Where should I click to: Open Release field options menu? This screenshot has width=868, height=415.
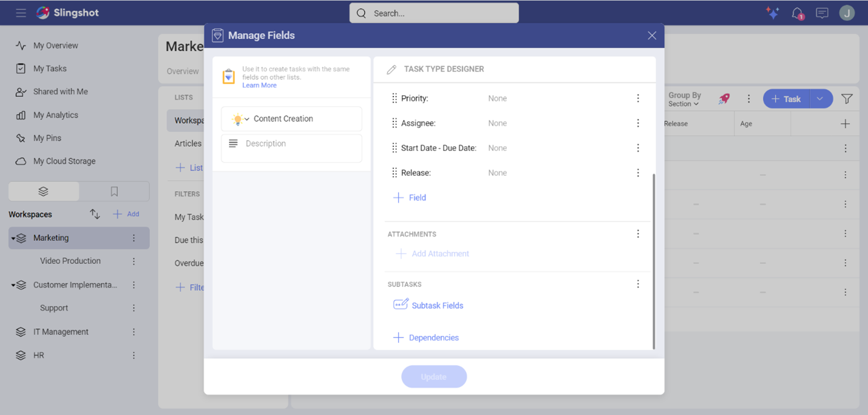(x=638, y=173)
